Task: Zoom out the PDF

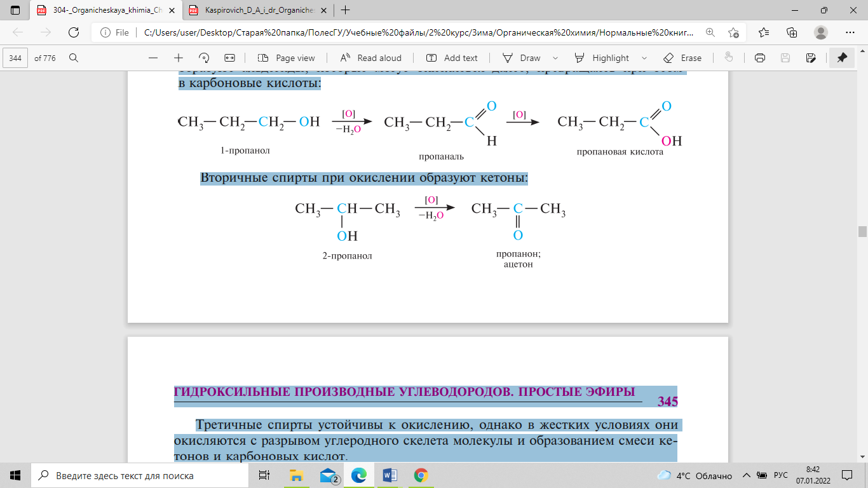Action: 153,58
